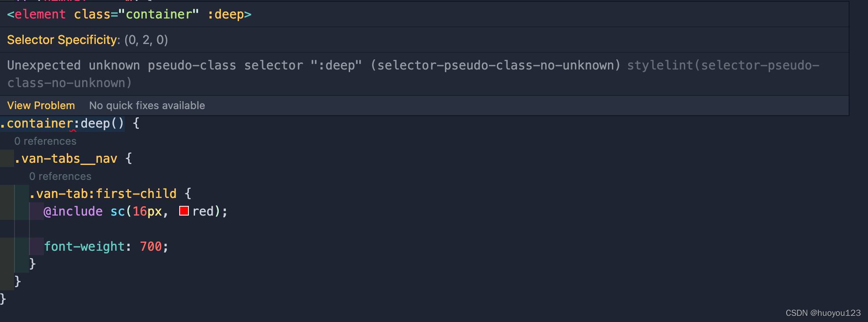Click the closing brace of the outer rule
The height and width of the screenshot is (322, 868).
click(4, 299)
